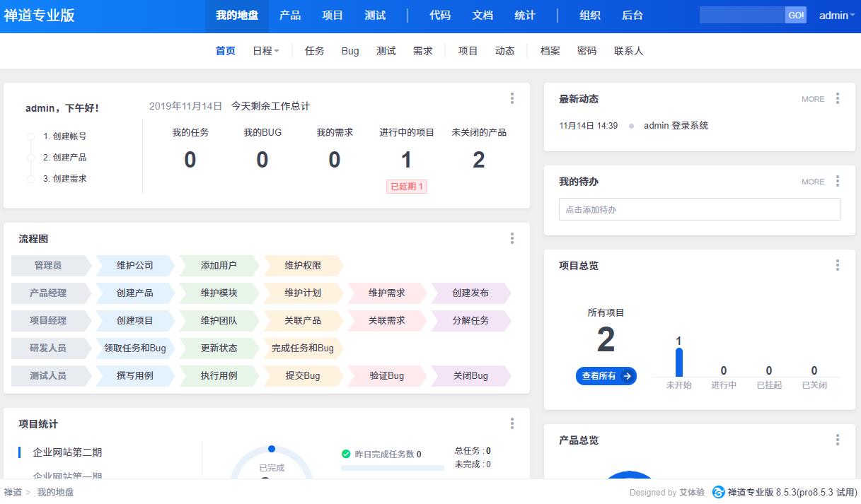The height and width of the screenshot is (504, 861).
Task: Switch to 我的地盘 main tab
Action: pos(237,16)
